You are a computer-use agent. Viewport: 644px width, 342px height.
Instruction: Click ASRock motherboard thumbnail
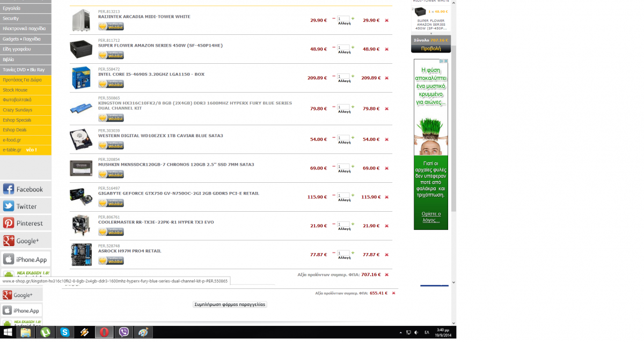pyautogui.click(x=81, y=255)
